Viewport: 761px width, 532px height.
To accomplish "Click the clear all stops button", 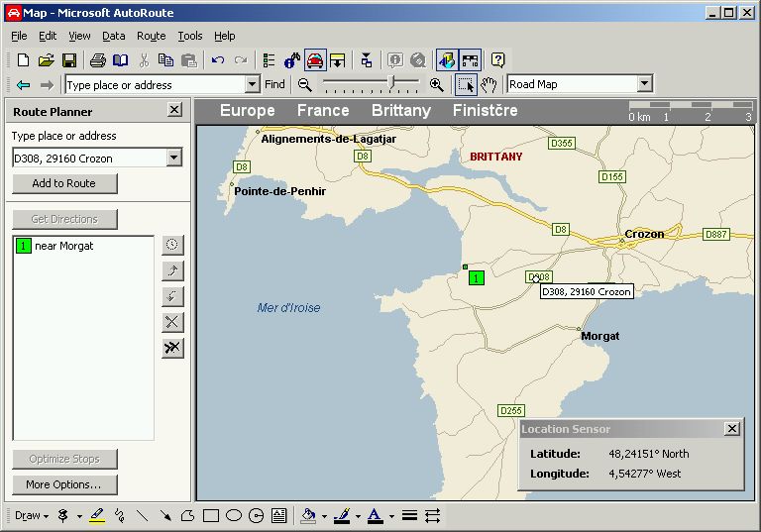I will 172,348.
